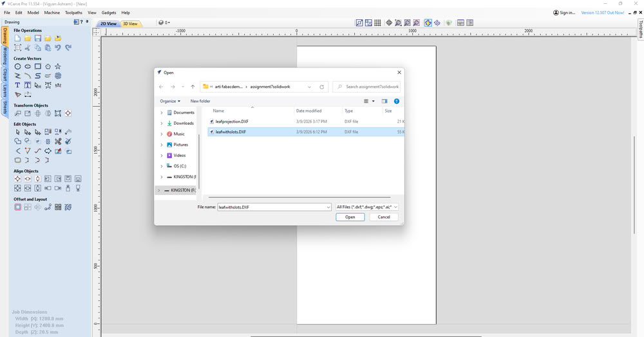Select the Draw Polygon tool
Viewport: 644px width, 337px height.
(48, 66)
